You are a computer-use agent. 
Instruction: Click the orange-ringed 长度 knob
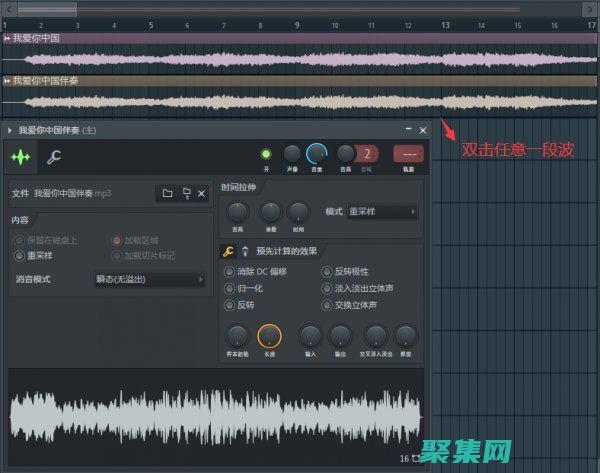pyautogui.click(x=269, y=337)
